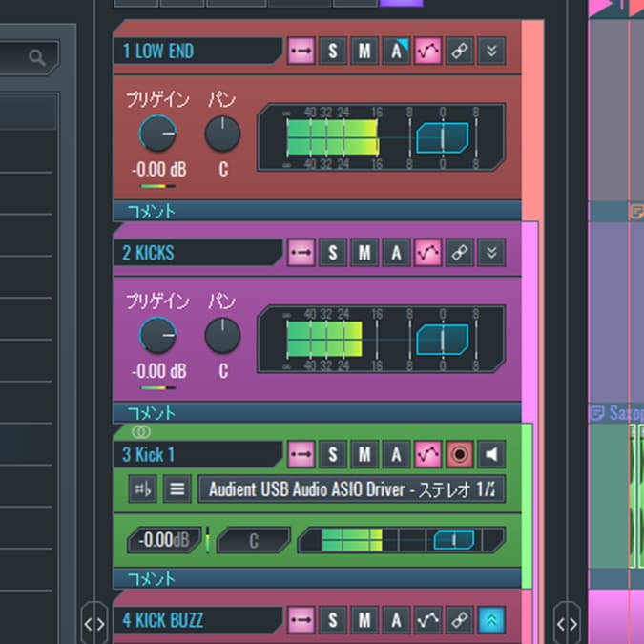Solo the KICK BUZZ track
Image resolution: width=644 pixels, height=644 pixels.
tap(333, 620)
